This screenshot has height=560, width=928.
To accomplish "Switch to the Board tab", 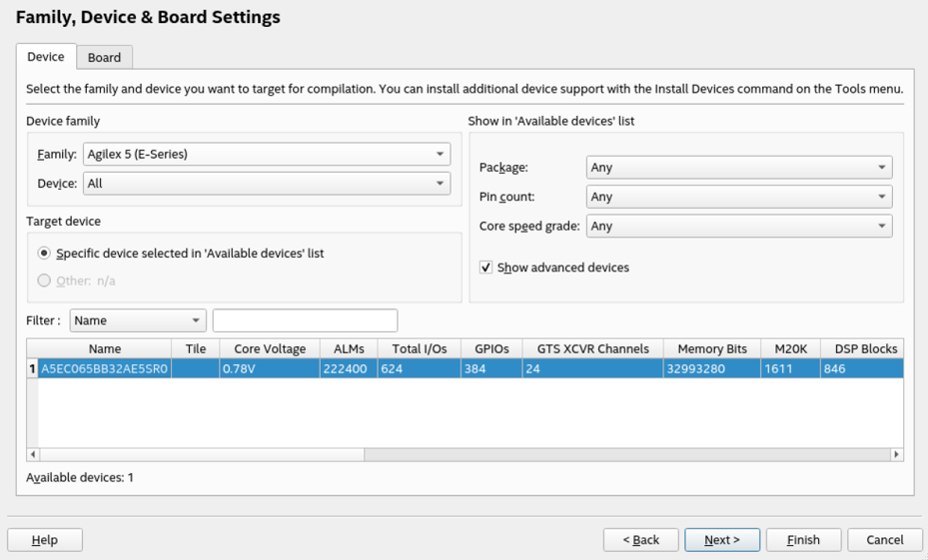I will pos(104,57).
